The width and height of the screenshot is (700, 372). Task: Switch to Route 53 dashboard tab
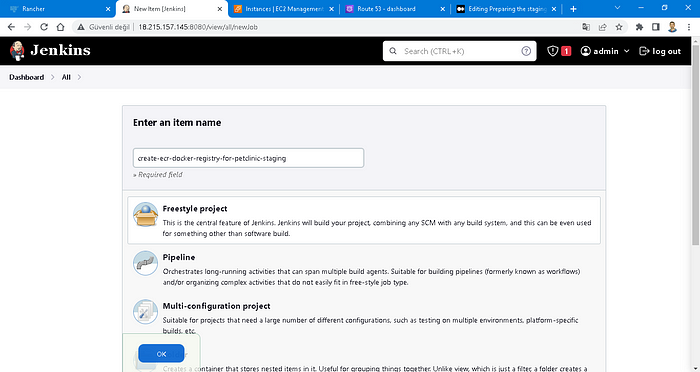point(395,9)
